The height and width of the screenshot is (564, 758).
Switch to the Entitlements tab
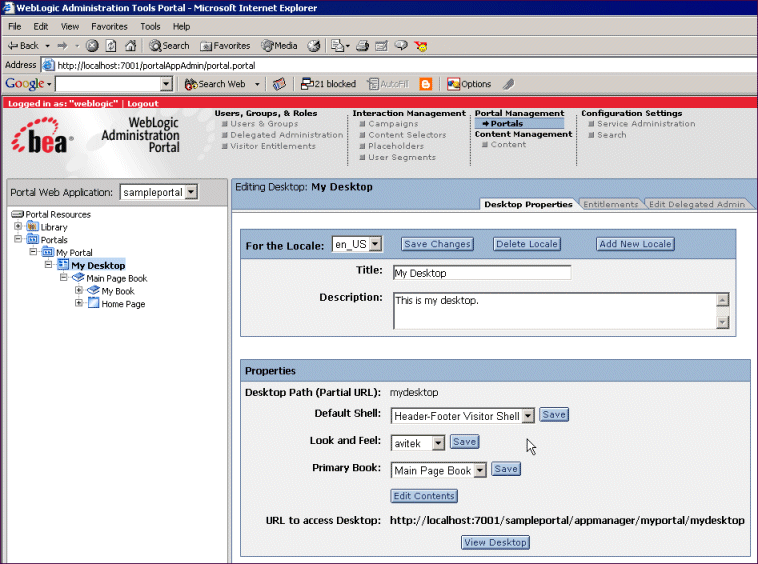pyautogui.click(x=611, y=204)
